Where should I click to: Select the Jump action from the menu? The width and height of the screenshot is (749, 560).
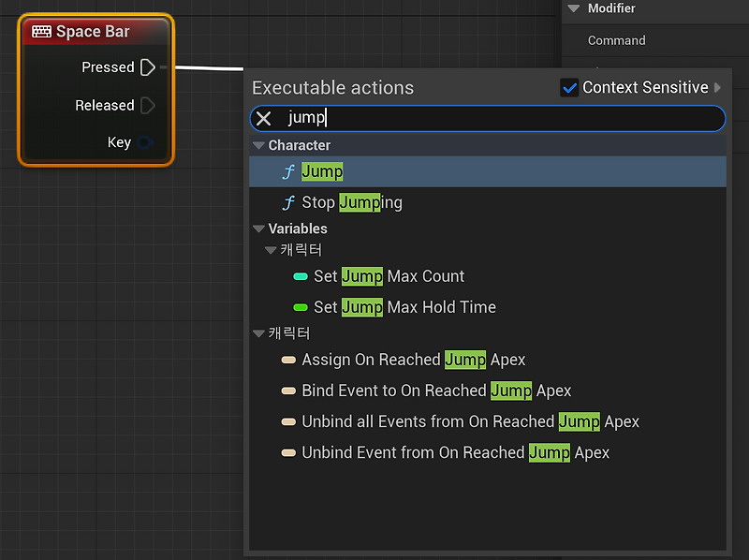point(322,172)
